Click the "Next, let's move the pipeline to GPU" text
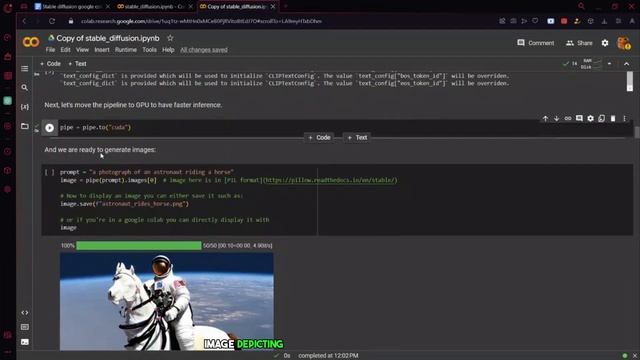The image size is (640, 360). (x=133, y=105)
